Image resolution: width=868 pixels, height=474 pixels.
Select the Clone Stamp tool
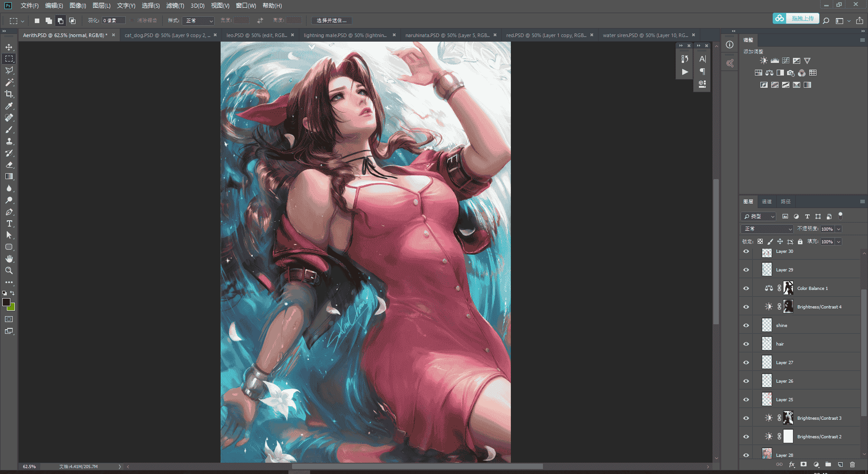pyautogui.click(x=9, y=141)
